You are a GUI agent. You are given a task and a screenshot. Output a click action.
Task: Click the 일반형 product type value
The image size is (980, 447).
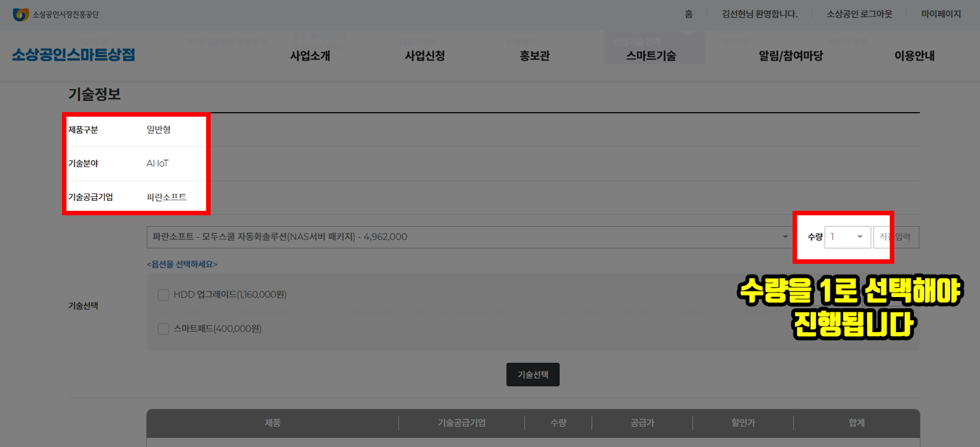(158, 130)
